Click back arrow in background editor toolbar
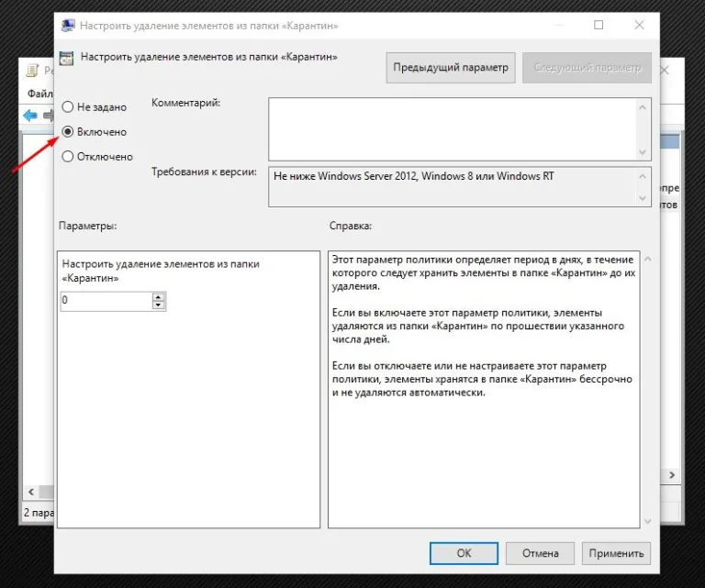Image resolution: width=705 pixels, height=588 pixels. [30, 116]
